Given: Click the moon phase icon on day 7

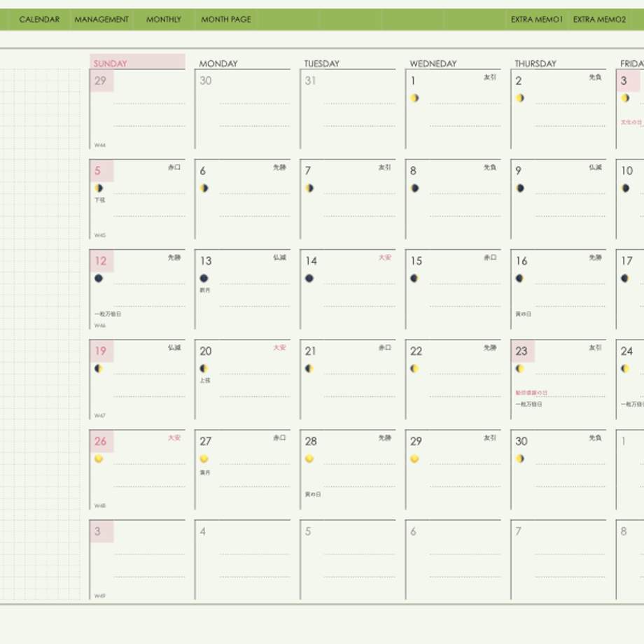Looking at the screenshot, I should 309,188.
